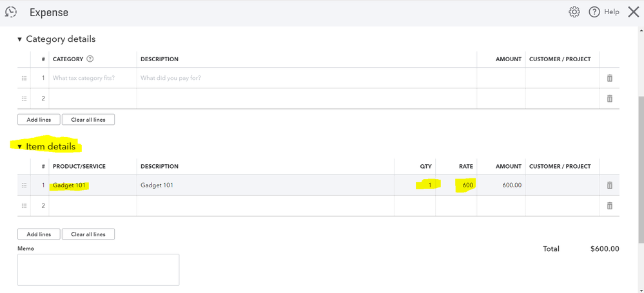Click Add lines under Category details

39,120
